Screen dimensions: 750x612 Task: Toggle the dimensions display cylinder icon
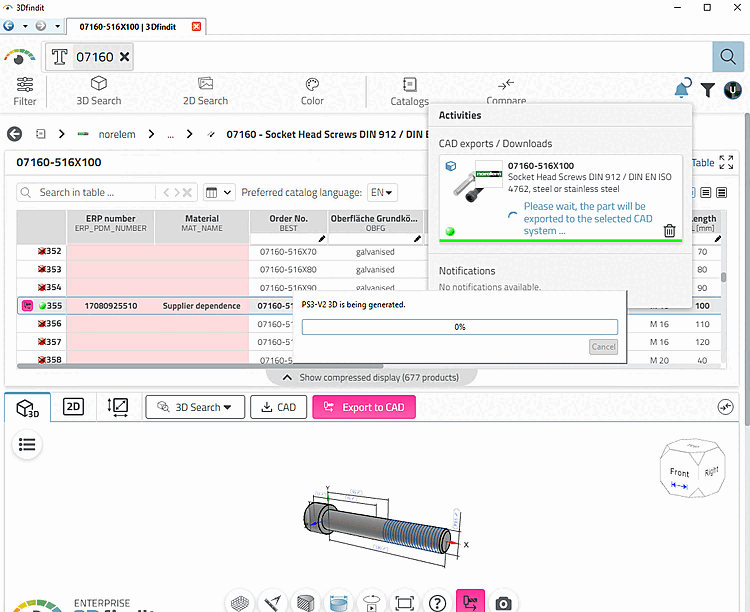339,603
